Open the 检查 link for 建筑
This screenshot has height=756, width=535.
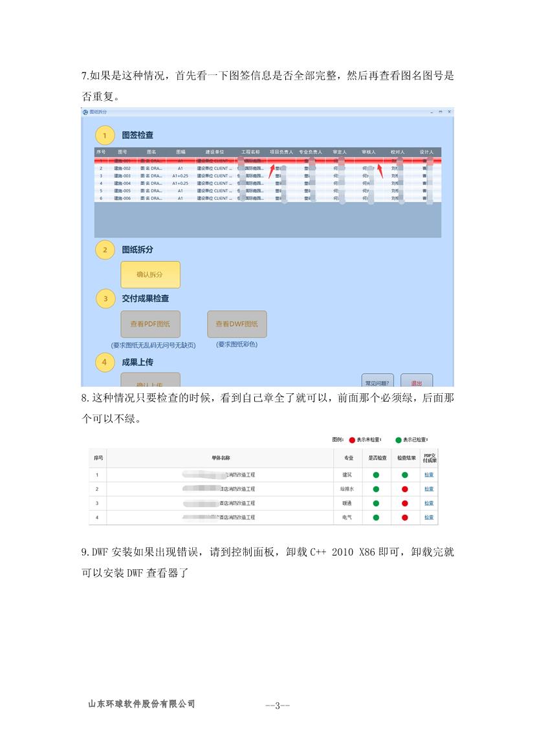[x=429, y=475]
